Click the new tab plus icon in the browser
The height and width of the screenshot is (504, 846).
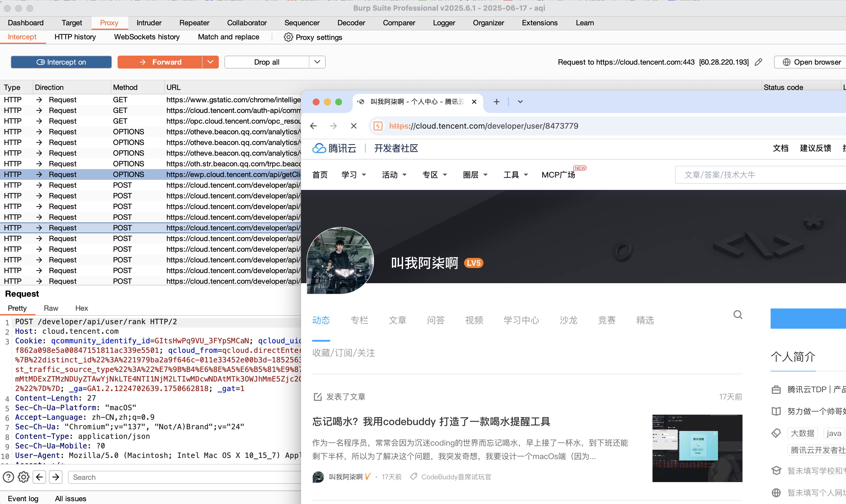pyautogui.click(x=497, y=101)
